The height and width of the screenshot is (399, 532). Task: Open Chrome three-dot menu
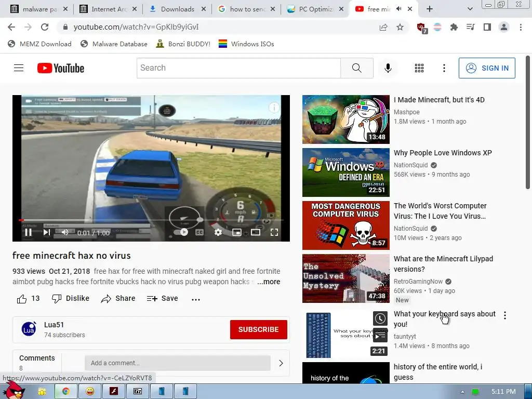coord(521,27)
